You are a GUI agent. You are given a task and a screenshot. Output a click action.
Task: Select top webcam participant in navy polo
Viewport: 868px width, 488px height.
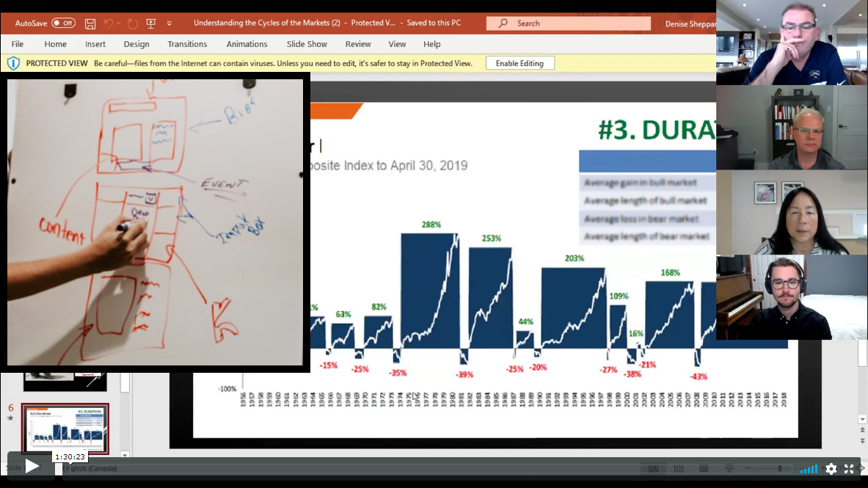click(792, 43)
